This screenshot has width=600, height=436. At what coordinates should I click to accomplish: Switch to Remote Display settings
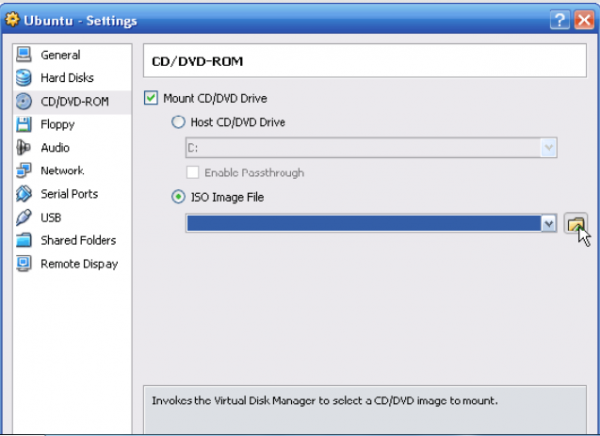click(x=78, y=264)
